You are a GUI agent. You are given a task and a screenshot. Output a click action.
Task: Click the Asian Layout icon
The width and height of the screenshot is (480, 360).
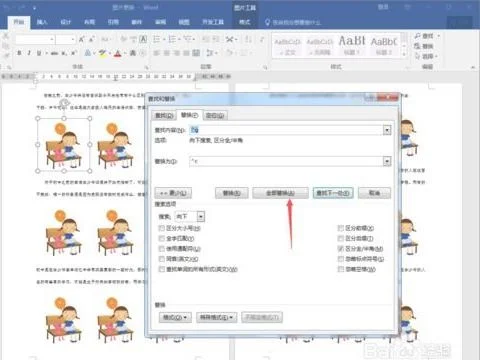[231, 39]
